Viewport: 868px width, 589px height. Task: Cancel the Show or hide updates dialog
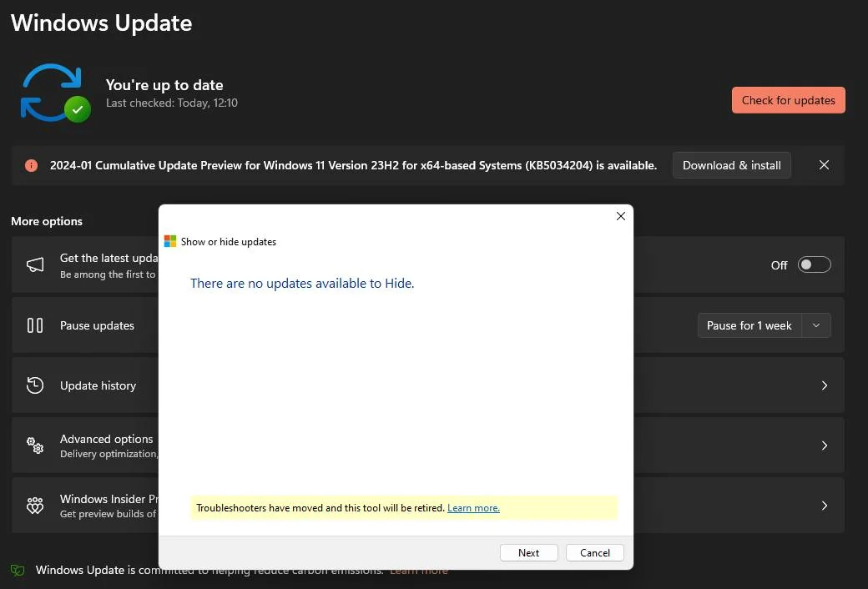594,552
